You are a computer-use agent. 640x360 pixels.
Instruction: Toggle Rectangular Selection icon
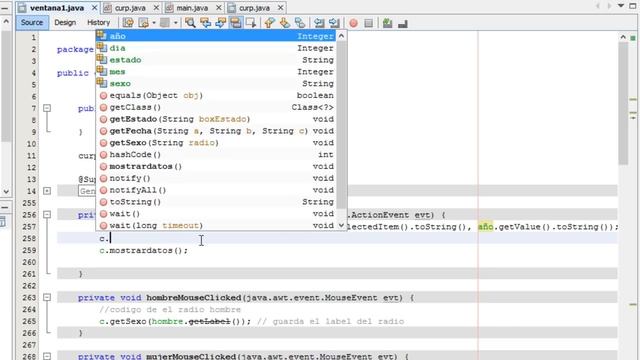click(x=251, y=23)
